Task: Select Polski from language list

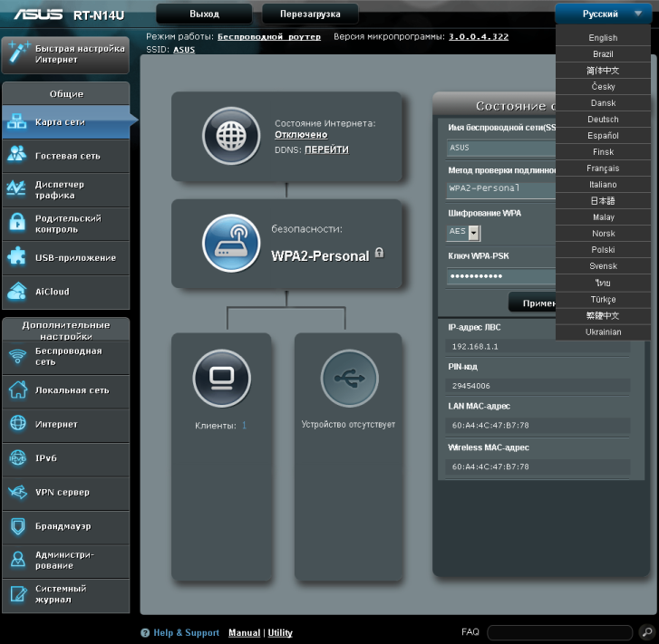Action: tap(603, 250)
